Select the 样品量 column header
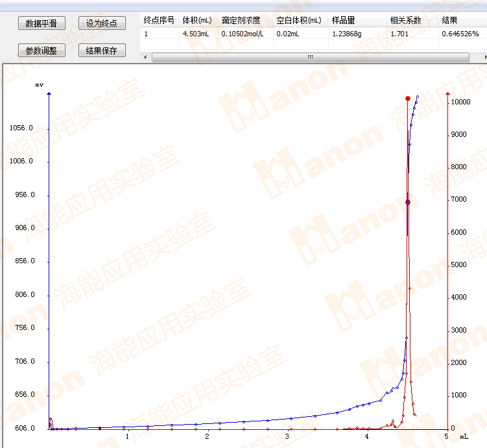487x448 pixels. (357, 21)
